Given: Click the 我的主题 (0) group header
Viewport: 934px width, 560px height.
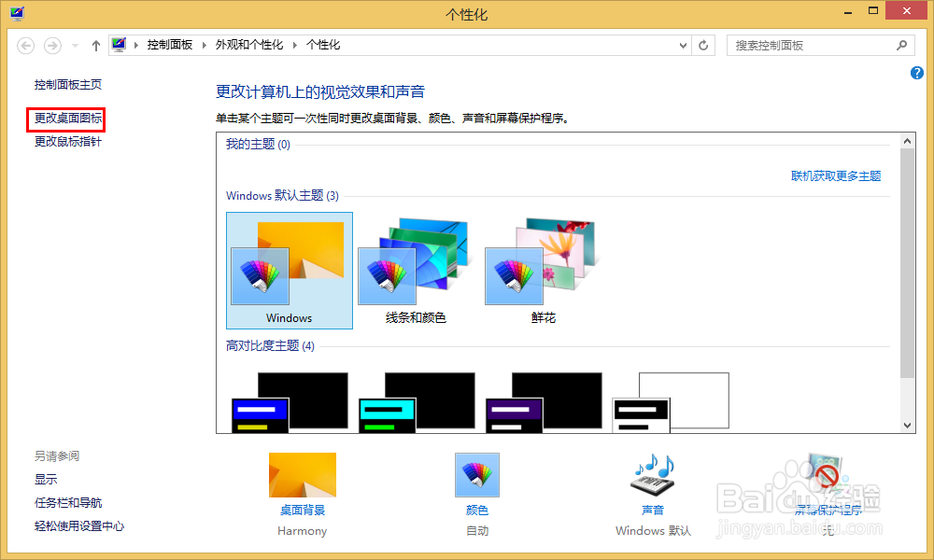Looking at the screenshot, I should coord(258,145).
